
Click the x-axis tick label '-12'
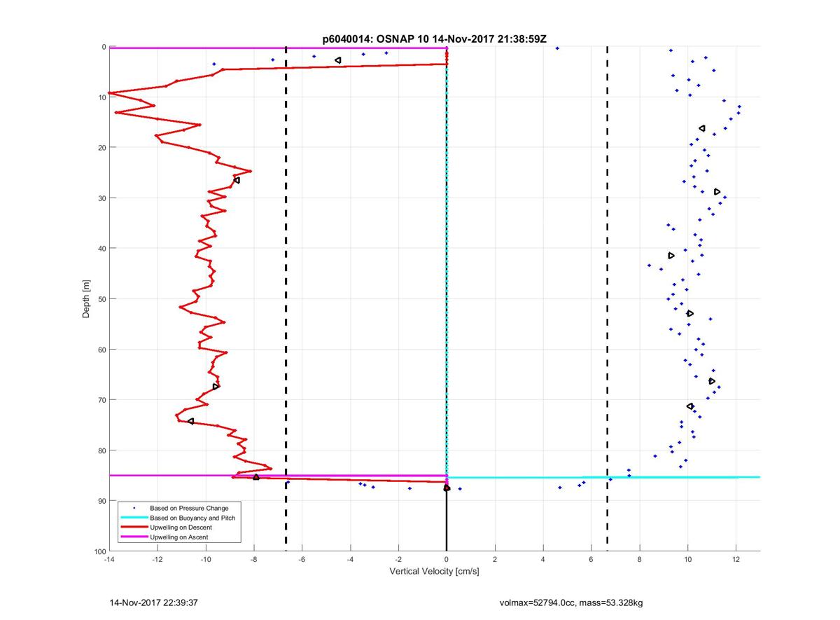tap(157, 560)
